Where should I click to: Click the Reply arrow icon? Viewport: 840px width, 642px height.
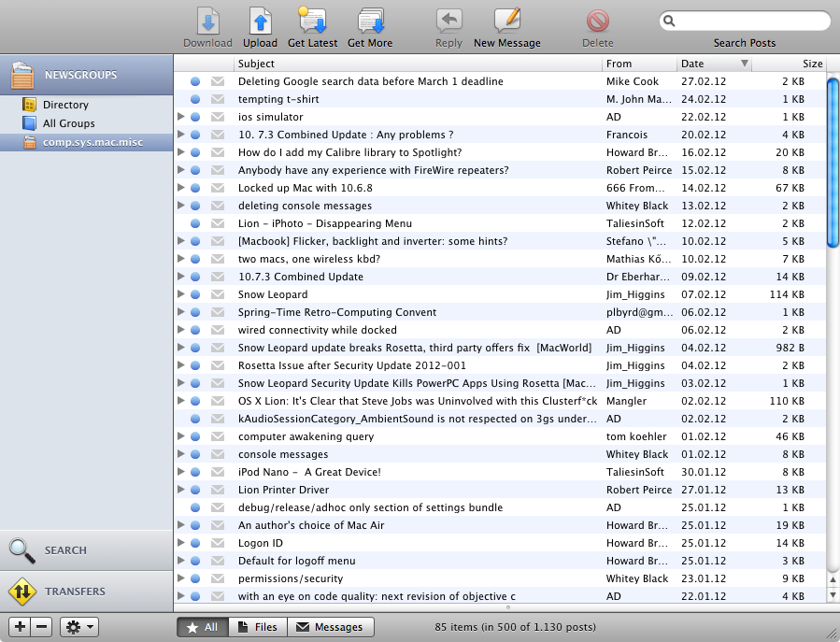pos(448,21)
